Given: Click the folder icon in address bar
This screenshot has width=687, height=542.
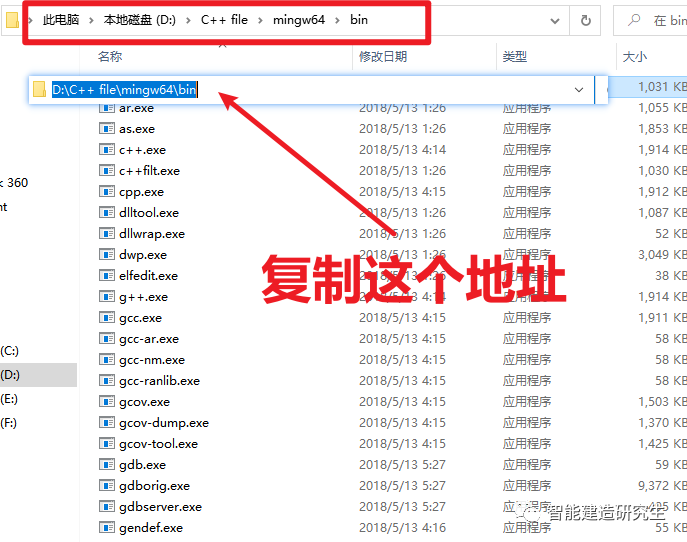Looking at the screenshot, I should coord(12,20).
